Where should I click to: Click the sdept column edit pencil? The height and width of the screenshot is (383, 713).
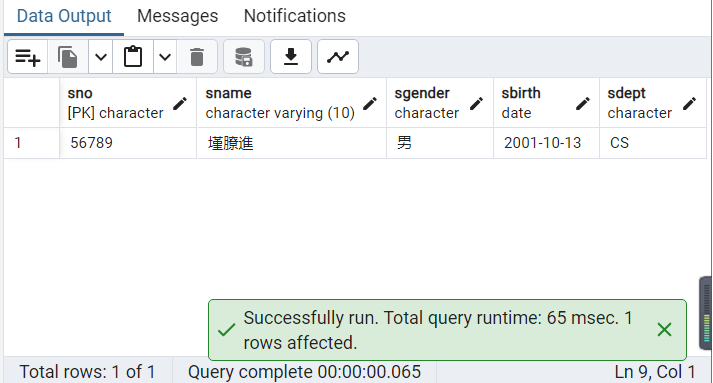[x=689, y=104]
